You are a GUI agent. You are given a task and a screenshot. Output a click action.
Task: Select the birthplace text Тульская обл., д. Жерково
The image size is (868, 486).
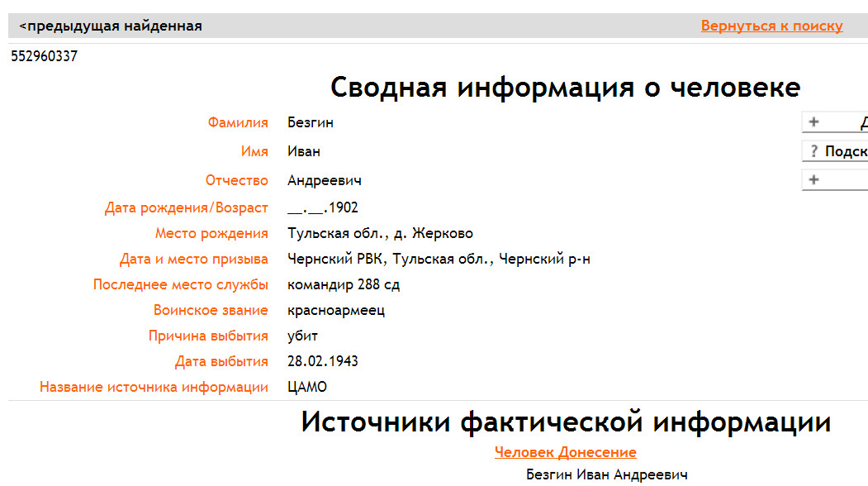coord(380,234)
